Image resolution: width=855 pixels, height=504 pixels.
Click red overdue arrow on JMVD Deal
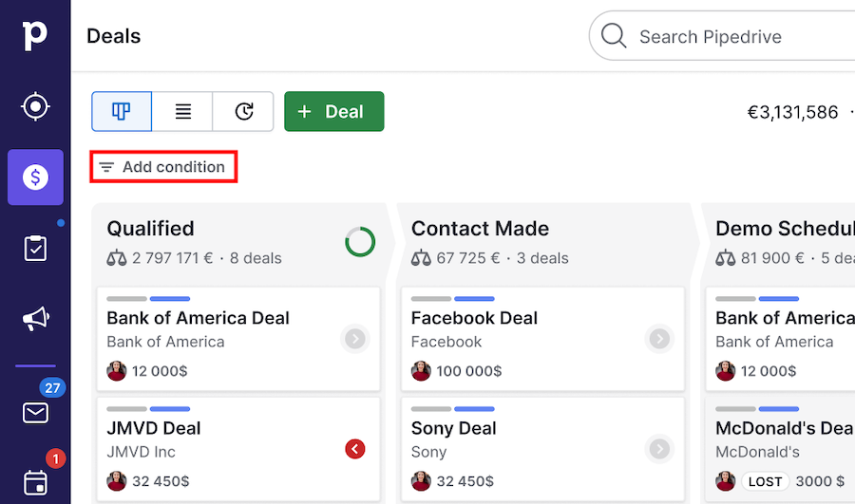pyautogui.click(x=355, y=448)
